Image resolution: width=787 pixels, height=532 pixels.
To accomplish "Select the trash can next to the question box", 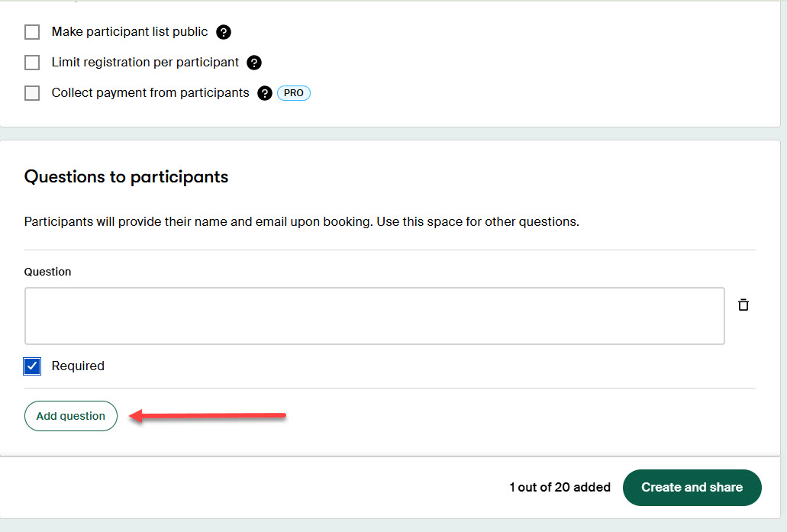I will (x=743, y=305).
